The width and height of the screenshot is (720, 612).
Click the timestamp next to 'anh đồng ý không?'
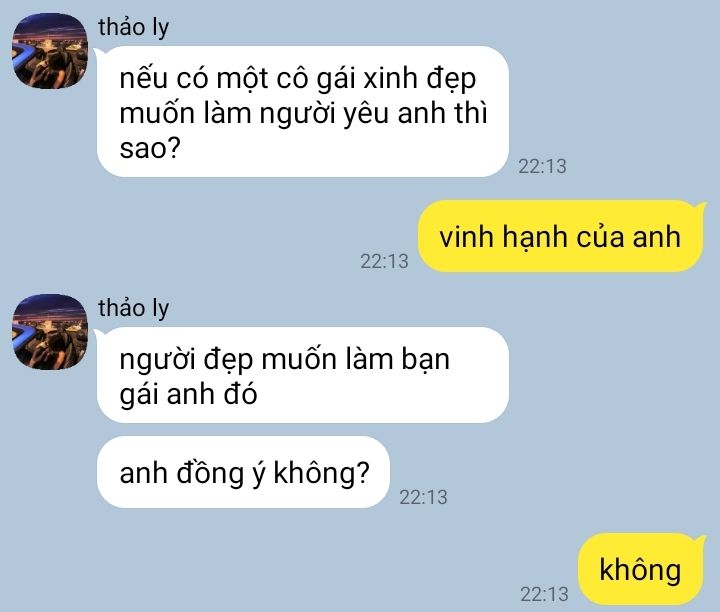click(423, 497)
